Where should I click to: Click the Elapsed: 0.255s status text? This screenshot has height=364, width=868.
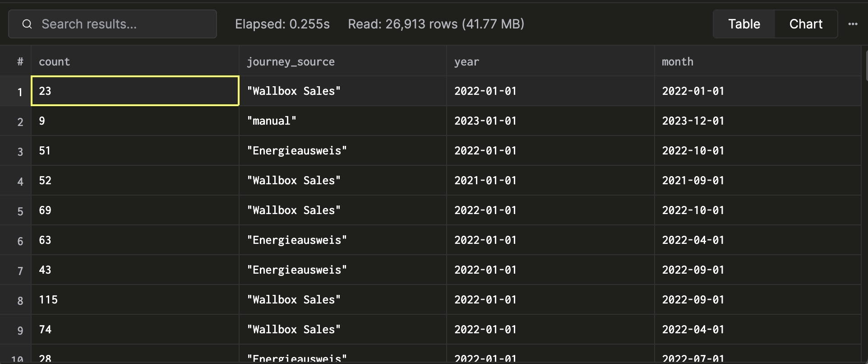point(282,24)
